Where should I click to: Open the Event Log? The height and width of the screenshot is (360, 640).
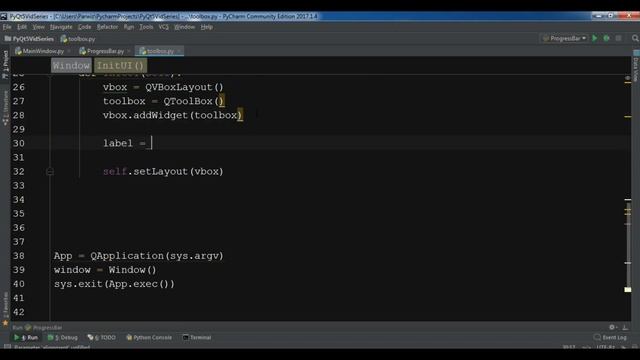point(610,338)
